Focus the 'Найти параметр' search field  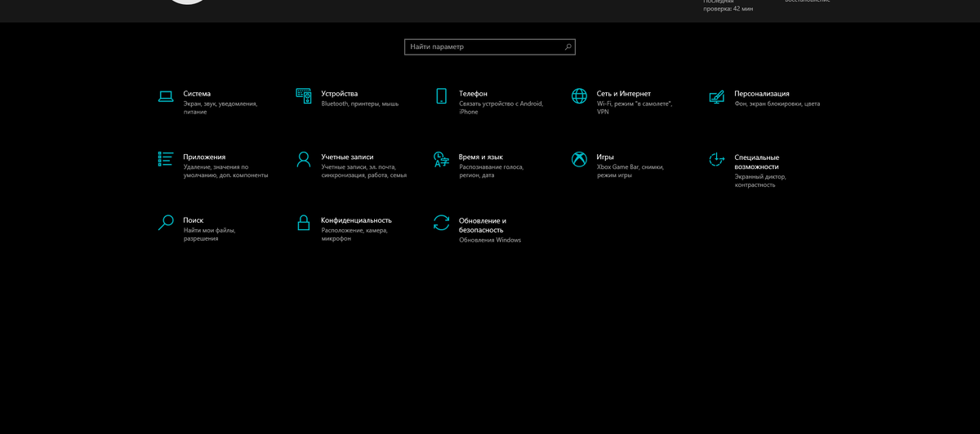pyautogui.click(x=490, y=47)
